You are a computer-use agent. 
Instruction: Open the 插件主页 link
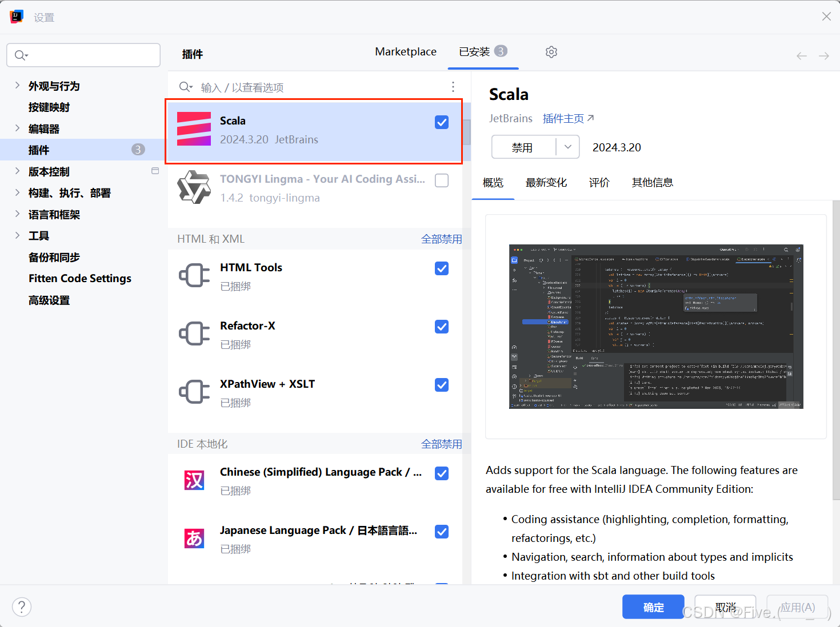coord(569,118)
